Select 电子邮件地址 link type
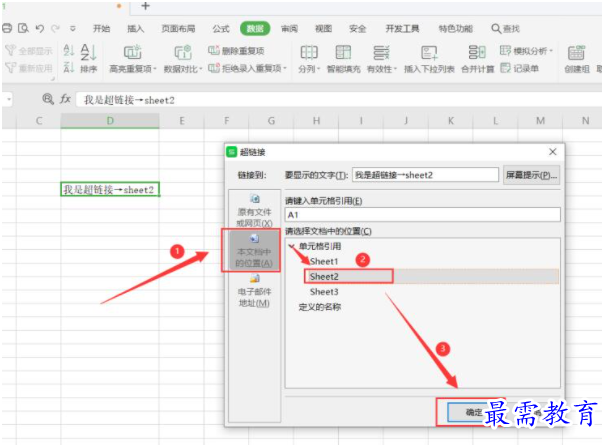Image resolution: width=606 pixels, height=445 pixels. (x=254, y=290)
